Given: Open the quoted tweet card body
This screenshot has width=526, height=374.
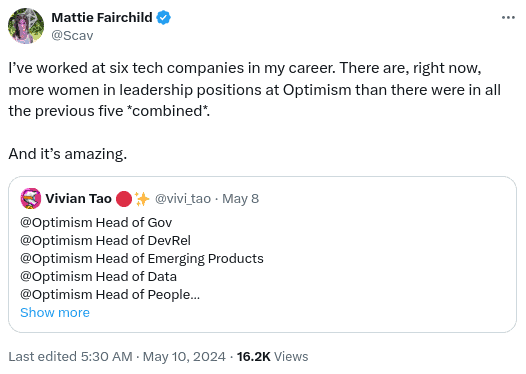Looking at the screenshot, I should tap(262, 255).
